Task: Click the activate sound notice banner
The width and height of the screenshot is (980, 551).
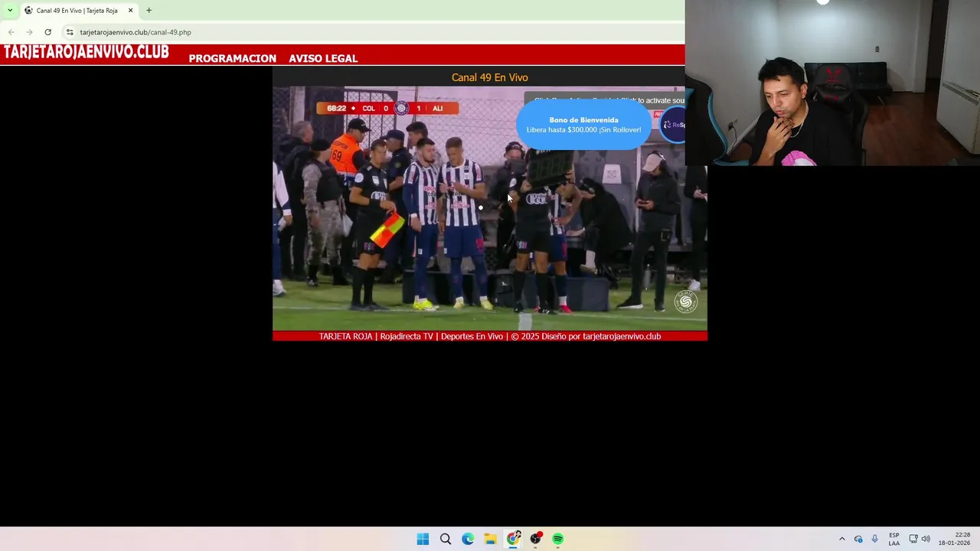Action: pos(605,100)
